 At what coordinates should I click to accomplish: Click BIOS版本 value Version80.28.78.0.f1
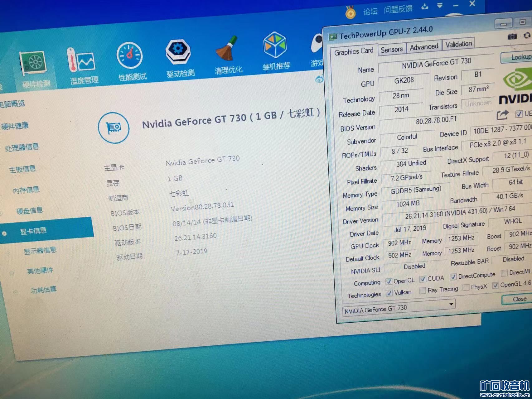coord(202,206)
